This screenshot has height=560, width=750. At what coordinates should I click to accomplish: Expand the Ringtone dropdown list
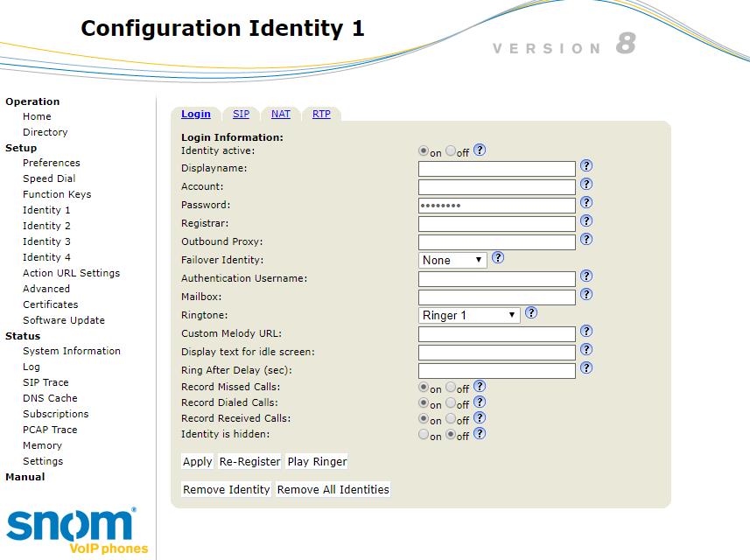pyautogui.click(x=470, y=315)
